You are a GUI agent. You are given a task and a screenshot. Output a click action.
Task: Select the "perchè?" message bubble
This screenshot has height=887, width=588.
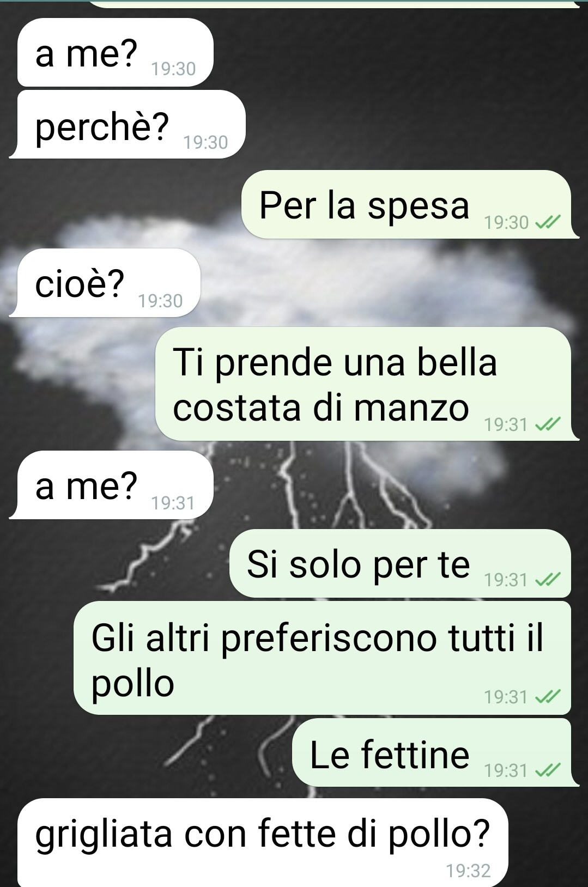pyautogui.click(x=128, y=124)
